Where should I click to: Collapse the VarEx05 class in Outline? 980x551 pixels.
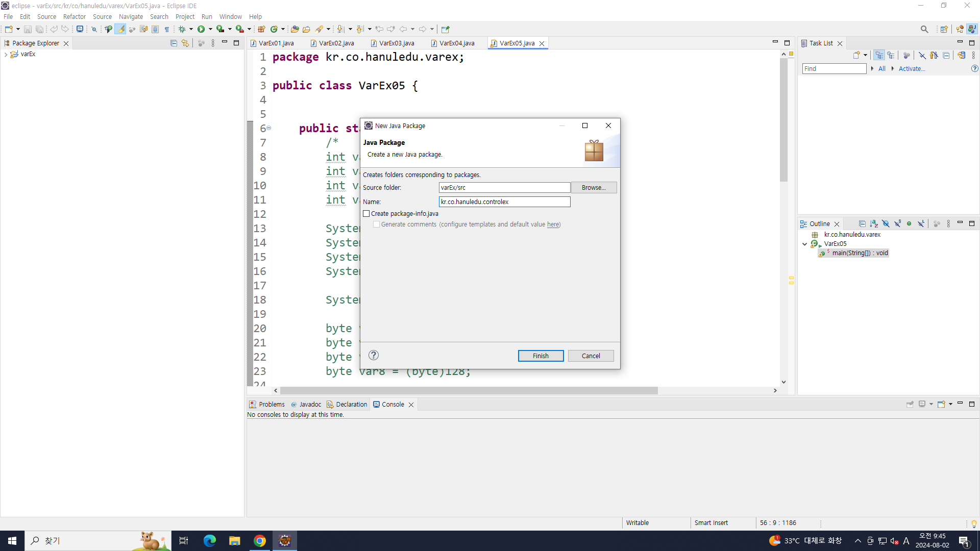click(x=805, y=244)
